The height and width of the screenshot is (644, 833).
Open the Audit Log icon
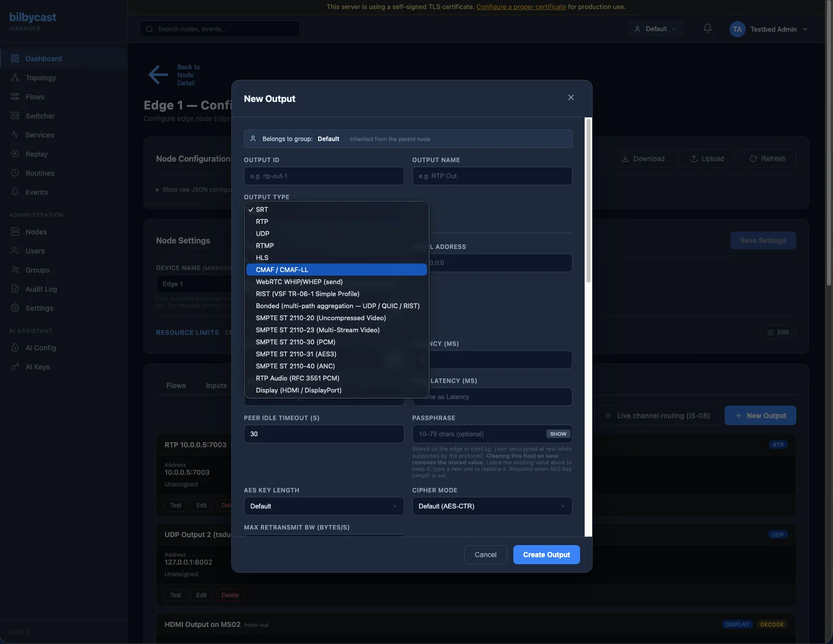pyautogui.click(x=15, y=289)
